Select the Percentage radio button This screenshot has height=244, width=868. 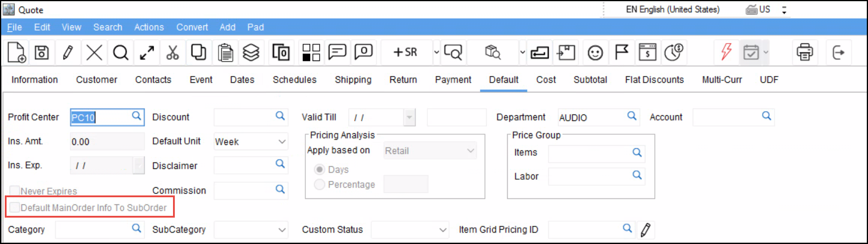(x=320, y=185)
